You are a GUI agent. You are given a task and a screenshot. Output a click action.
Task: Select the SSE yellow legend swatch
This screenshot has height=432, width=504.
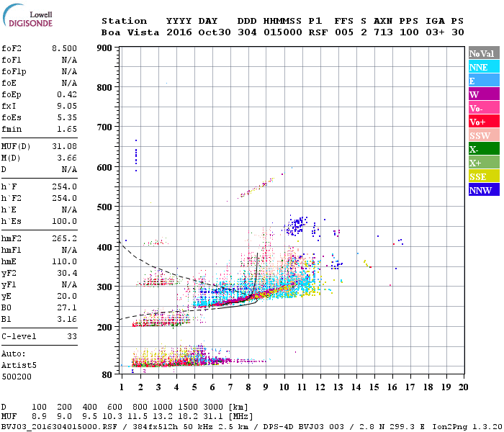coord(484,176)
